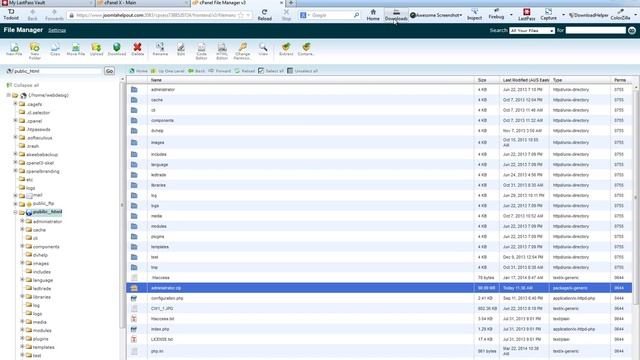Click the browser Home button
The height and width of the screenshot is (360, 640).
(x=373, y=15)
